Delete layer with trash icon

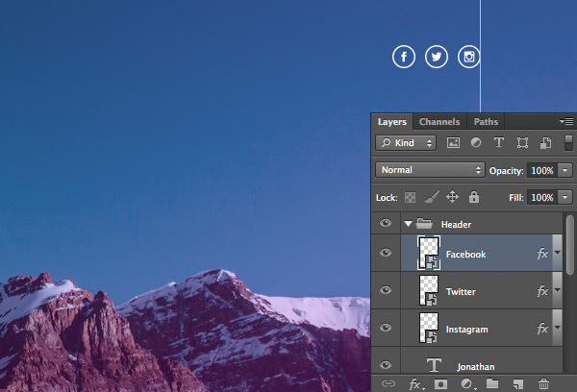click(x=543, y=384)
